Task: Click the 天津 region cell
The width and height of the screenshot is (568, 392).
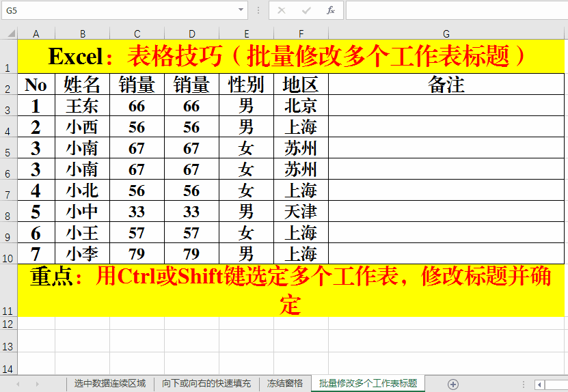Action: pos(301,212)
